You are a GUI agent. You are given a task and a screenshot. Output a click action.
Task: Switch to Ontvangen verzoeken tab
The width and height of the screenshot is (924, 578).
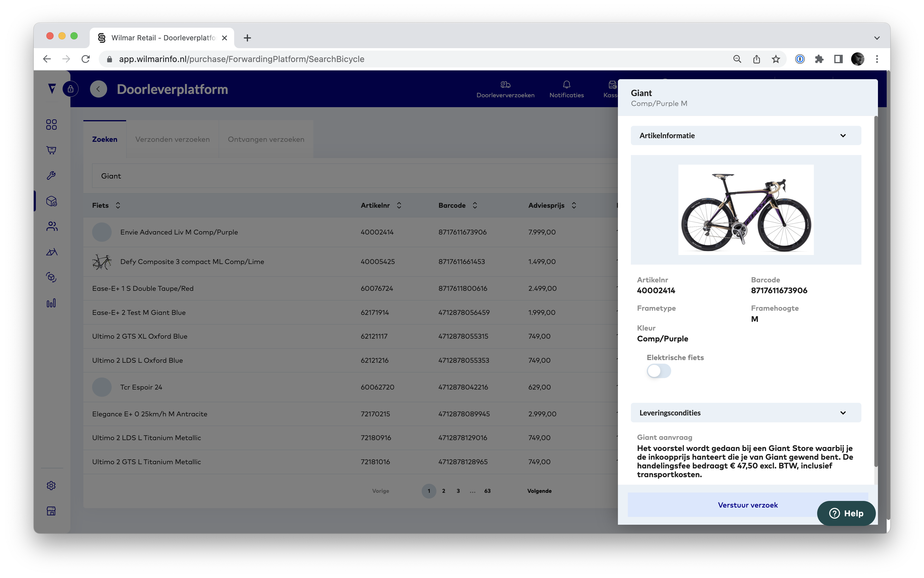266,139
